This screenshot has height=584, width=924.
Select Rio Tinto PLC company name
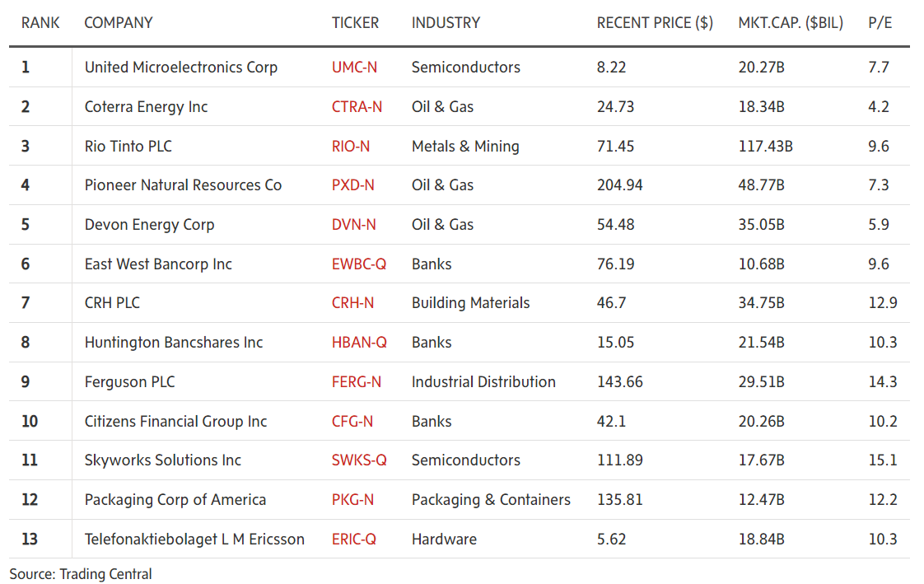click(x=128, y=146)
